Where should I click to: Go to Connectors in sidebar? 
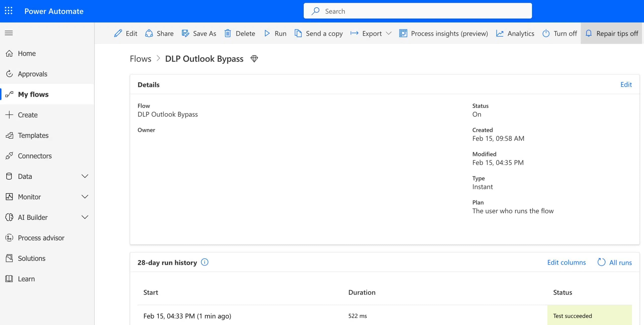35,156
